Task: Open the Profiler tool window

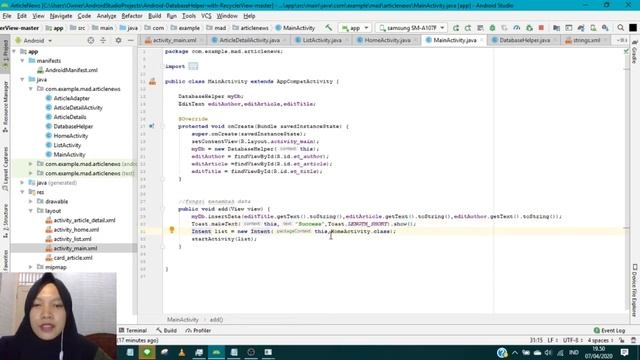Action: (198, 330)
